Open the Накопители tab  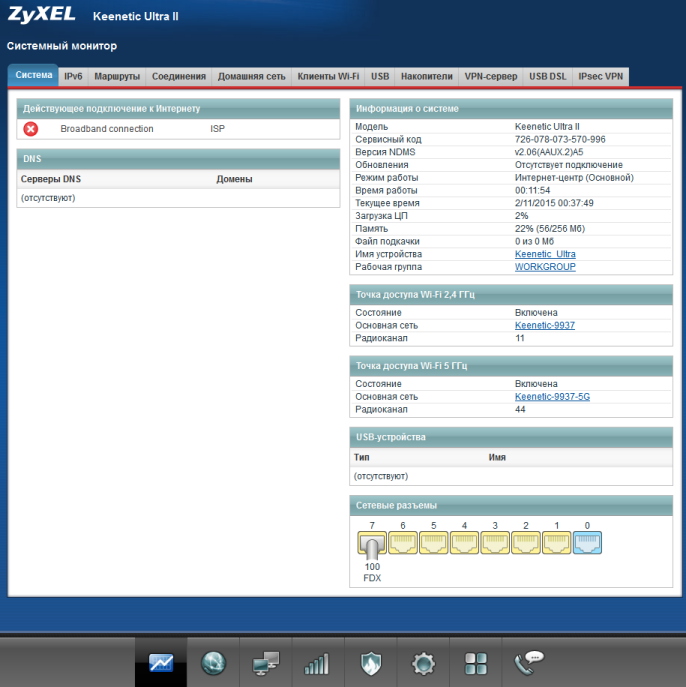pyautogui.click(x=427, y=76)
